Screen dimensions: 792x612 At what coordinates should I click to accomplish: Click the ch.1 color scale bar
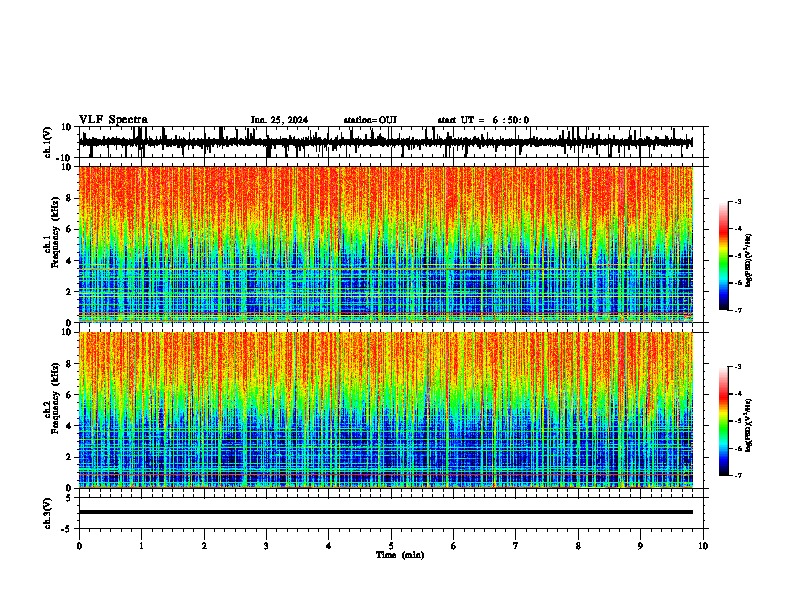723,256
